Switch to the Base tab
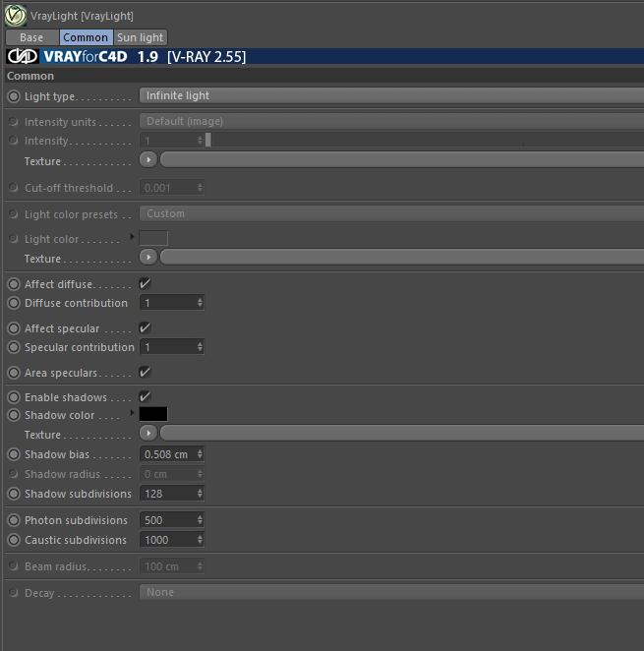This screenshot has width=644, height=651. click(31, 37)
